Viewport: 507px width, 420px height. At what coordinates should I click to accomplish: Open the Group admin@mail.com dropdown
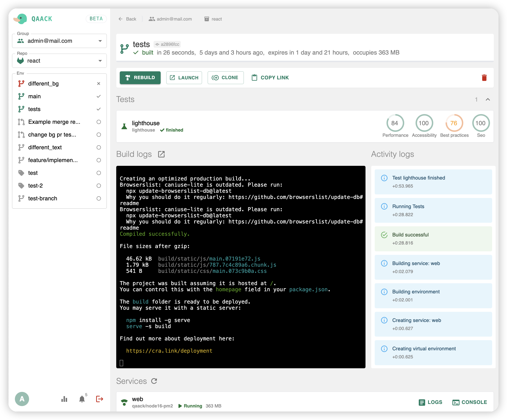[x=59, y=41]
